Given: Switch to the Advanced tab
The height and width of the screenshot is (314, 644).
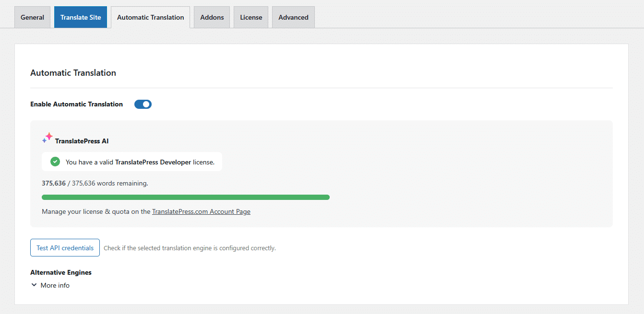Looking at the screenshot, I should click(x=293, y=17).
